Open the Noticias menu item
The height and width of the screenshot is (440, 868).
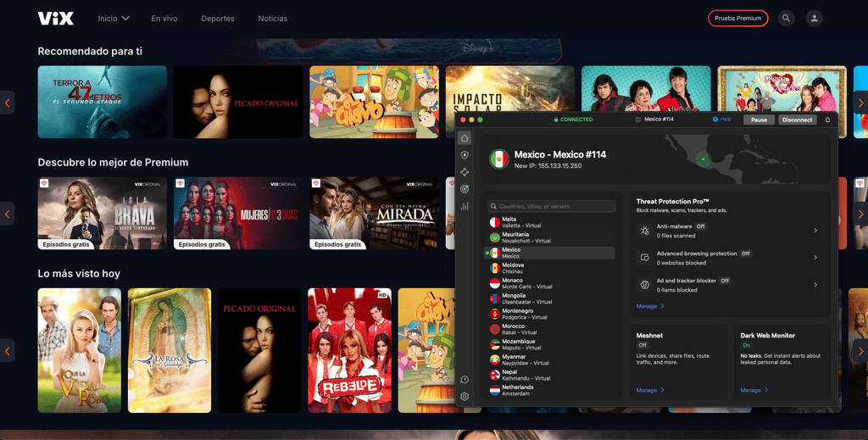272,19
